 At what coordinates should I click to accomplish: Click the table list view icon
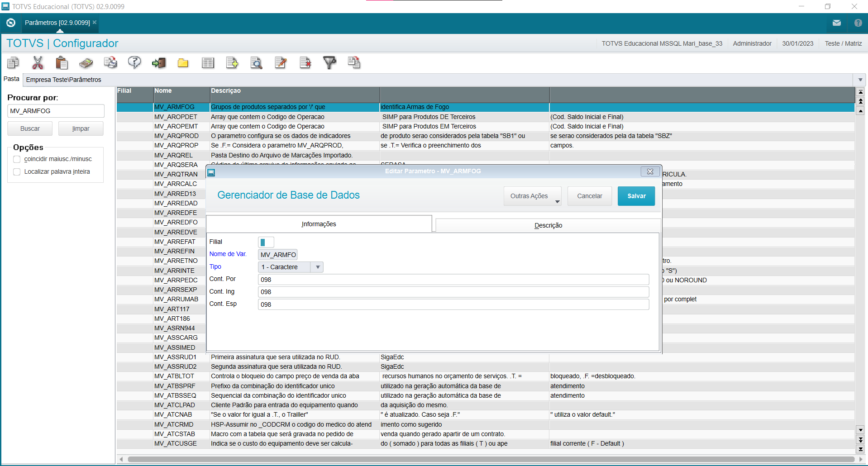208,62
